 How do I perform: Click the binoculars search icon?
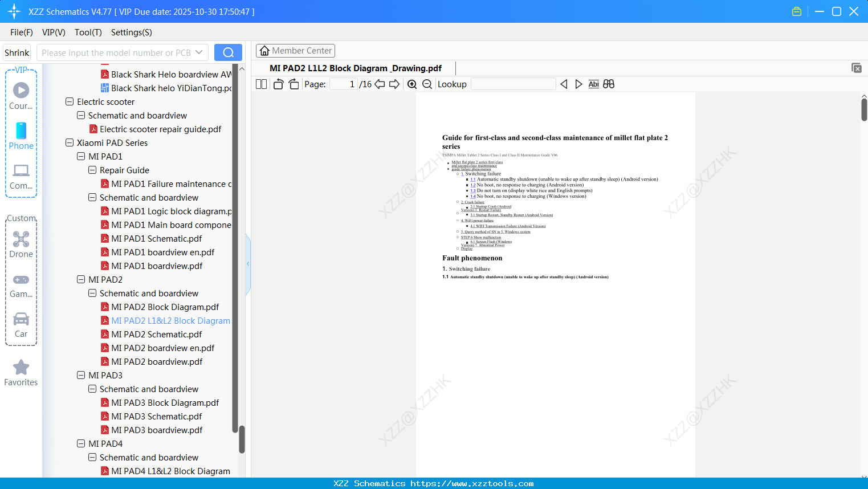click(x=609, y=84)
